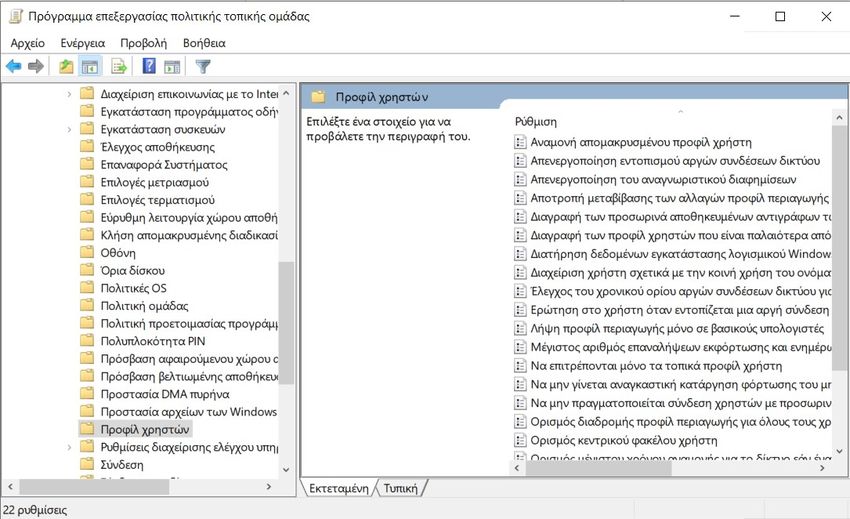Select Διαγραφή των προσωρινά αποθηκευμένων αντιγράφων setting

pyautogui.click(x=680, y=216)
